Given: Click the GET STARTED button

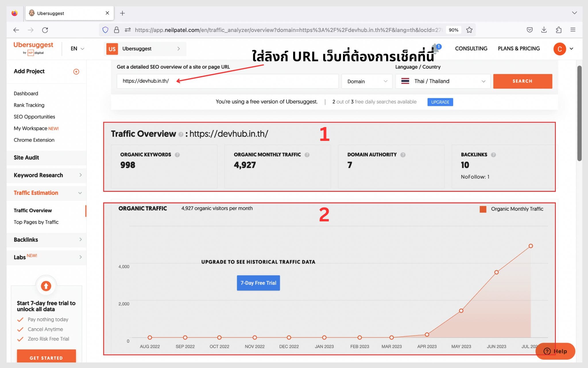Looking at the screenshot, I should coord(46,357).
